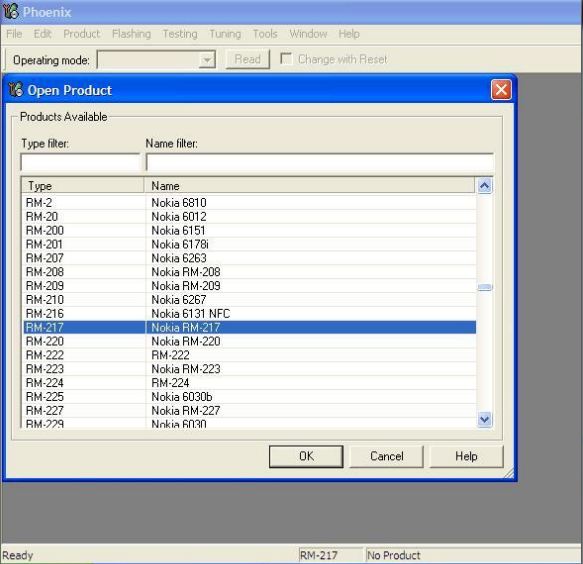583x564 pixels.
Task: Select the Nokia RM-208 row
Action: coord(249,272)
